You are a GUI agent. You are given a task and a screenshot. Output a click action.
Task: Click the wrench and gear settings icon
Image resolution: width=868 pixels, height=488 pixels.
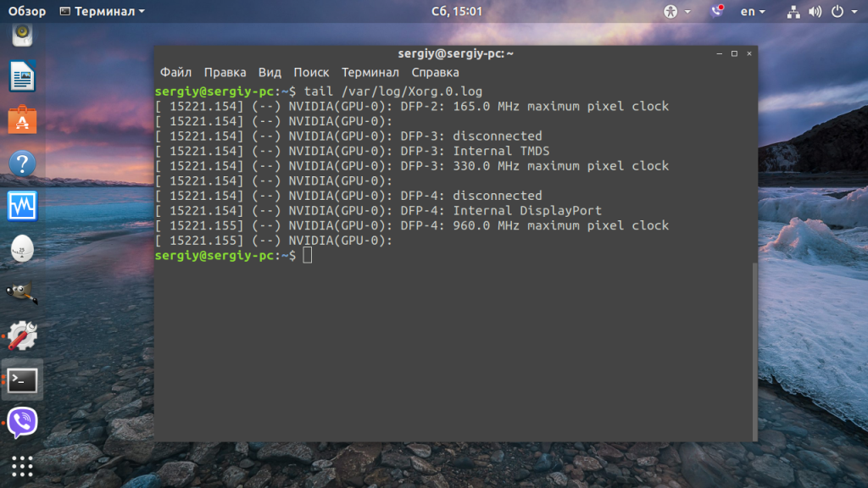[22, 336]
